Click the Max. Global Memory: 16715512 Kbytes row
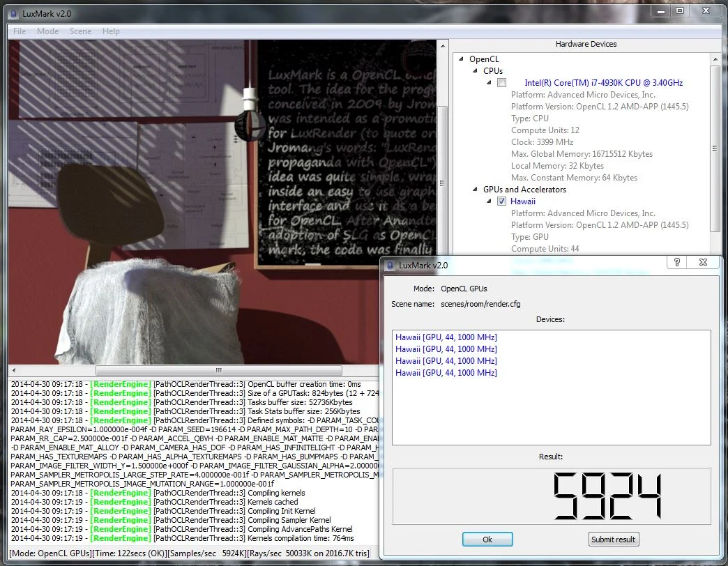Screen dimensions: 728x566 [582, 154]
